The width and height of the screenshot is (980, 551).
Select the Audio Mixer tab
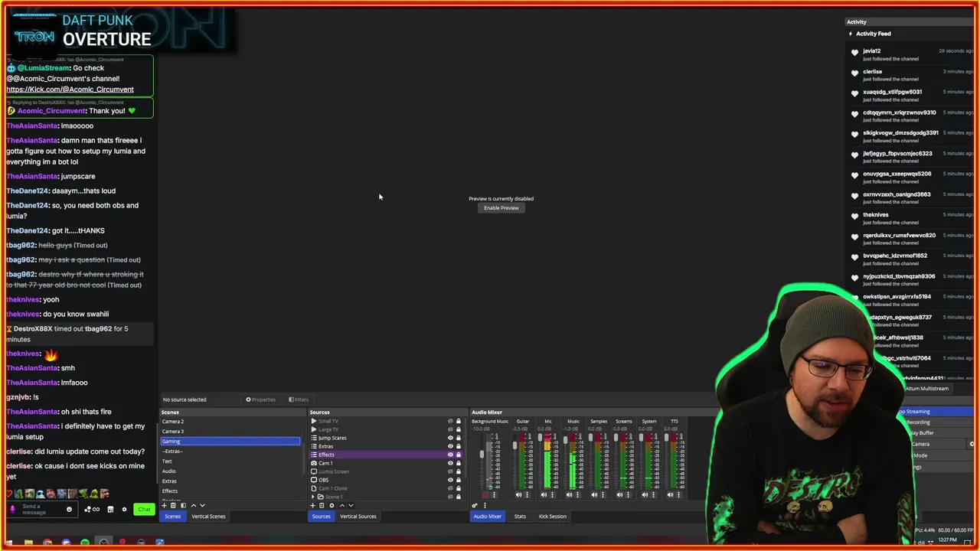(487, 517)
